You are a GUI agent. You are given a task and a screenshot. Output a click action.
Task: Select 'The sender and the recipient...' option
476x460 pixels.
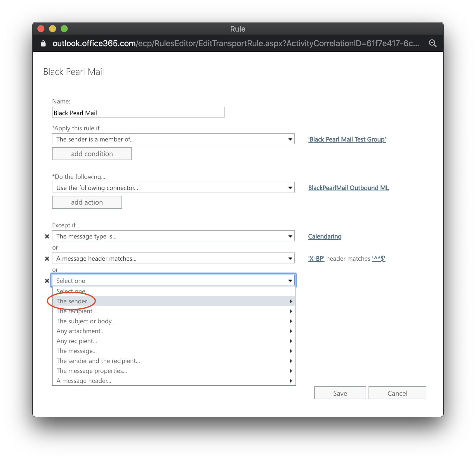(174, 361)
